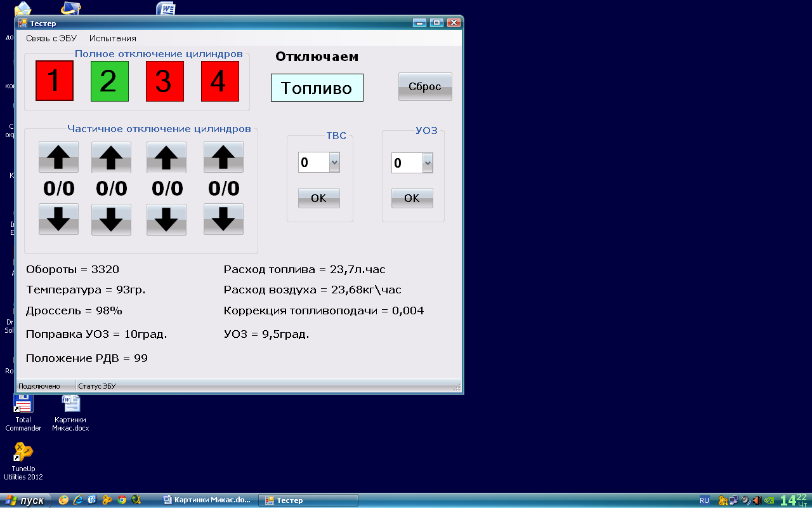Image resolution: width=812 pixels, height=508 pixels.
Task: Open the red volume tray icon
Action: [757, 500]
